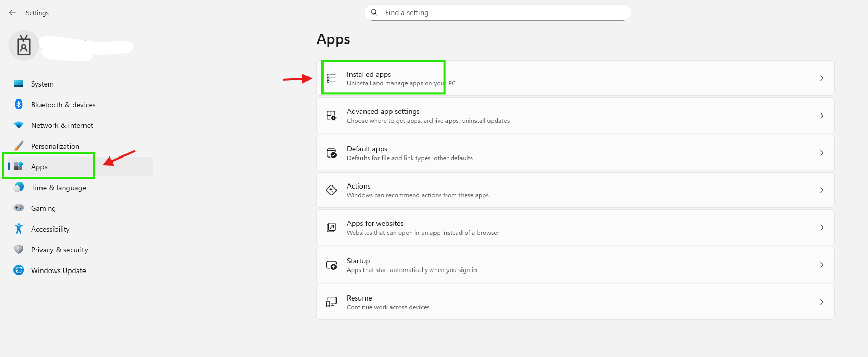Click the Startup icon
The image size is (868, 357).
tap(331, 265)
